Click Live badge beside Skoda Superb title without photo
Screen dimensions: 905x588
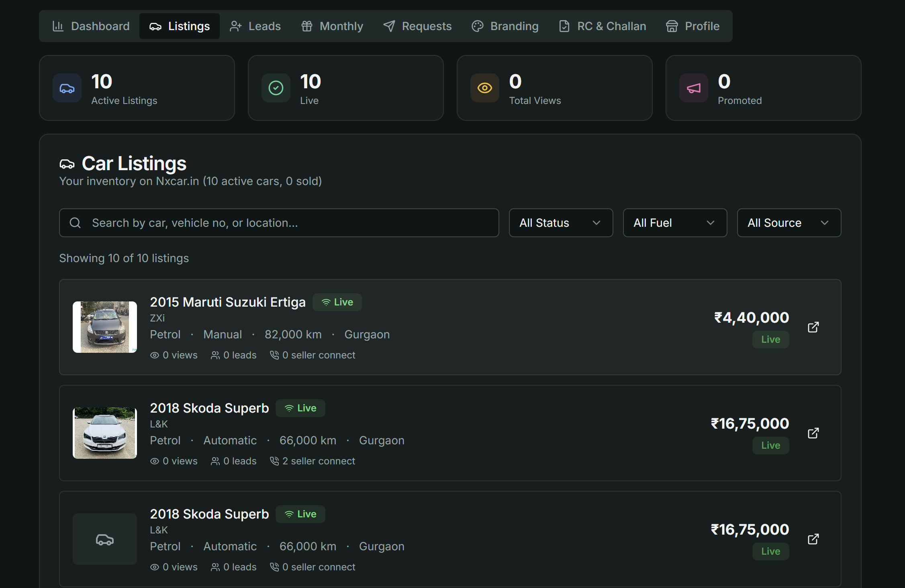(x=300, y=514)
